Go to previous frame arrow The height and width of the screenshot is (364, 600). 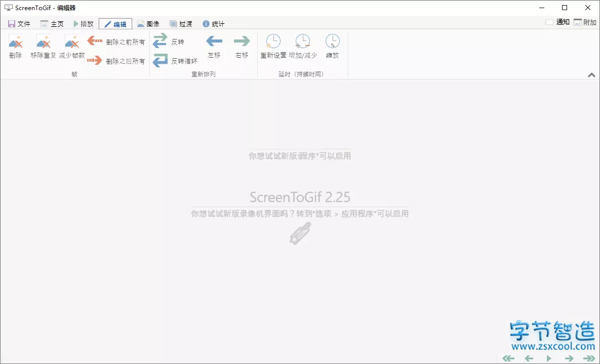pyautogui.click(x=529, y=358)
